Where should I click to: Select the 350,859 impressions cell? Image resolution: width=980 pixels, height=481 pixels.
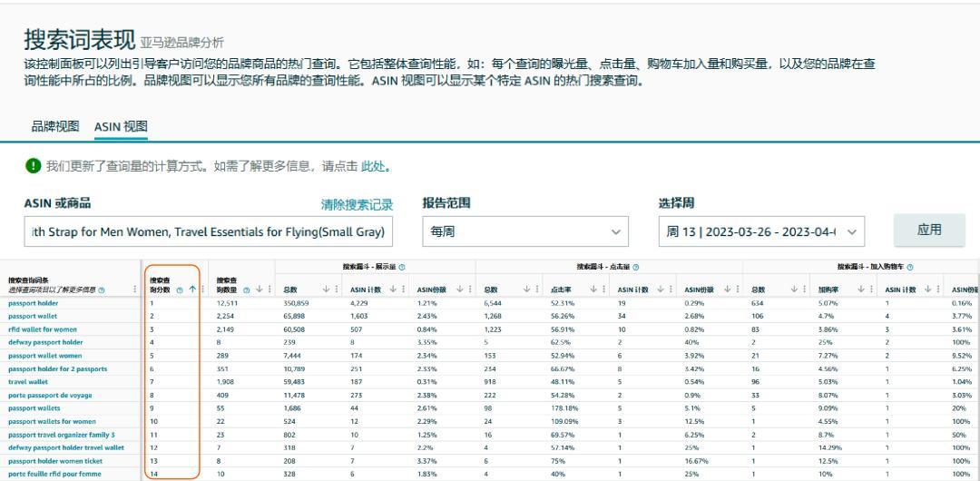click(x=296, y=303)
